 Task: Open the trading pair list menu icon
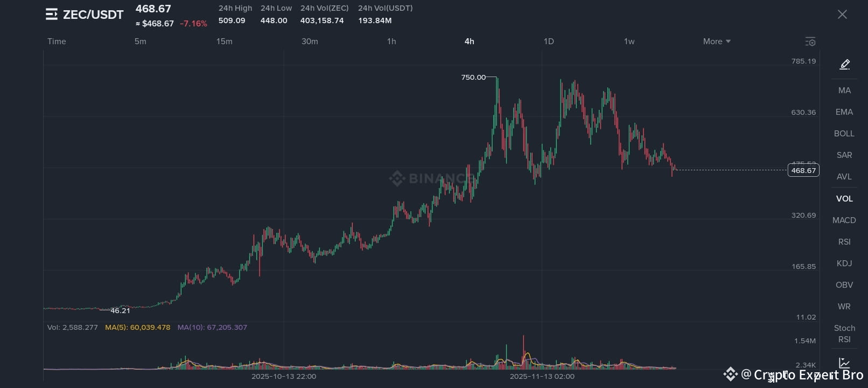pyautogui.click(x=52, y=15)
